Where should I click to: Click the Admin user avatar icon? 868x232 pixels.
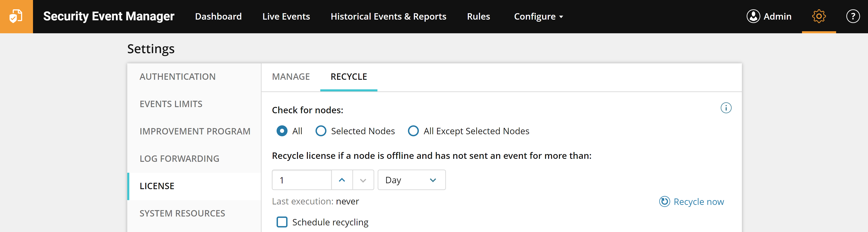(753, 16)
